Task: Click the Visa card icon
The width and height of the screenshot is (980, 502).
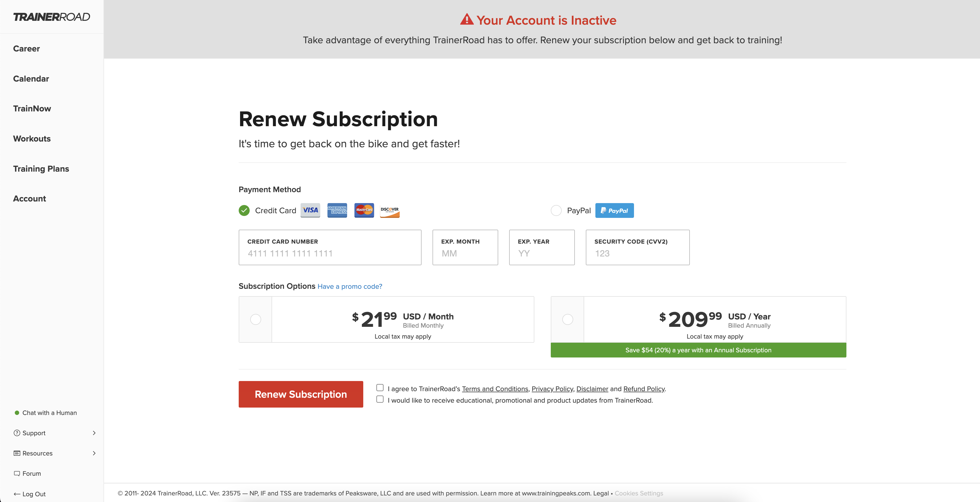Action: tap(310, 210)
